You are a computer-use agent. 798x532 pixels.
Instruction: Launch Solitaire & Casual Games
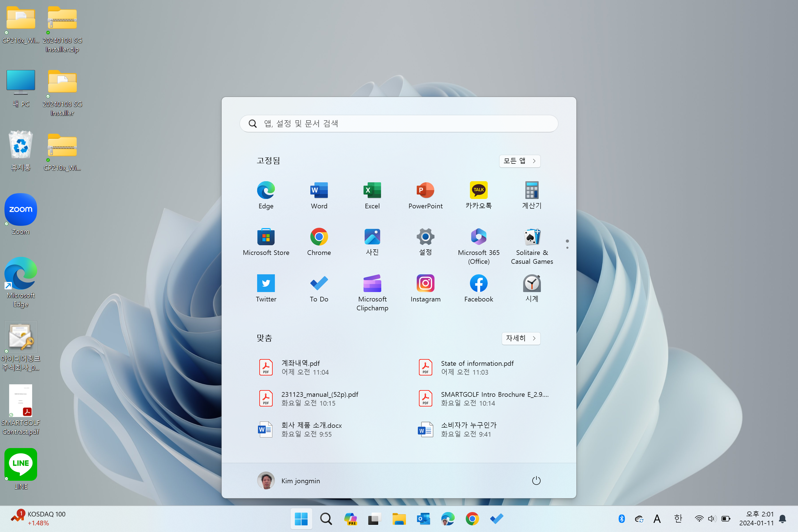532,246
